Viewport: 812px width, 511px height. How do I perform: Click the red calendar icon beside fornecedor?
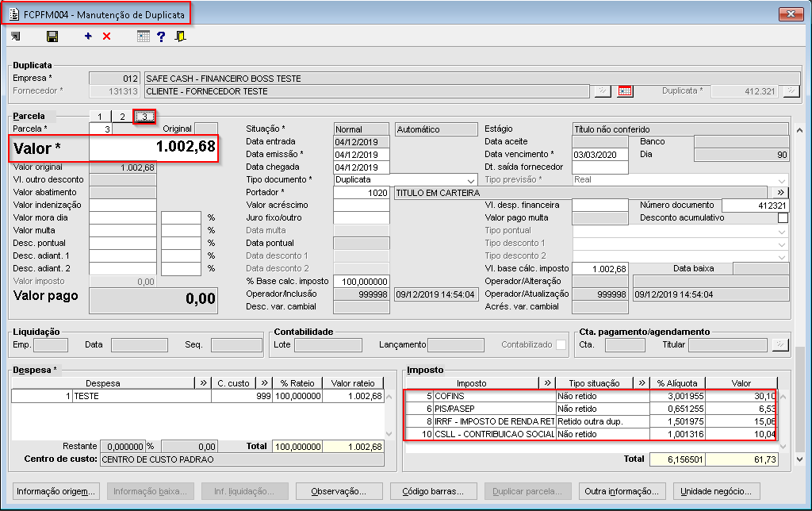click(625, 91)
